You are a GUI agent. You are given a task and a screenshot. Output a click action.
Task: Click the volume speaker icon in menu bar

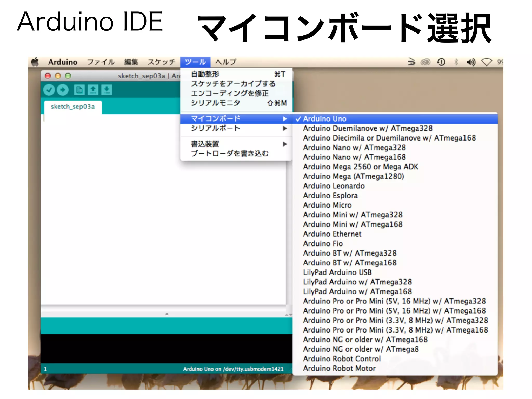pos(471,62)
